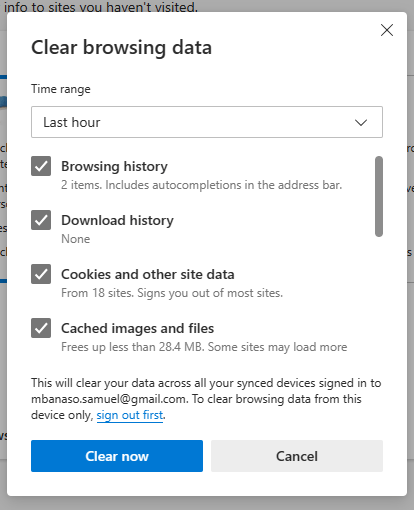Cancel clearing browsing data

[297, 456]
